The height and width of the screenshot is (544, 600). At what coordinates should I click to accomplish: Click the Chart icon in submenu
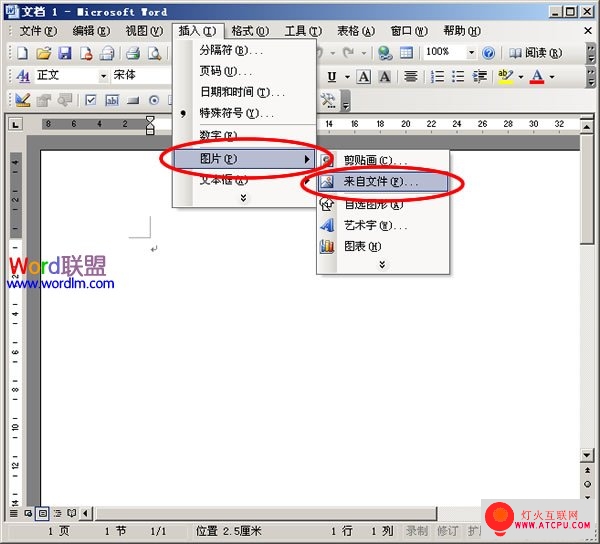[x=327, y=246]
